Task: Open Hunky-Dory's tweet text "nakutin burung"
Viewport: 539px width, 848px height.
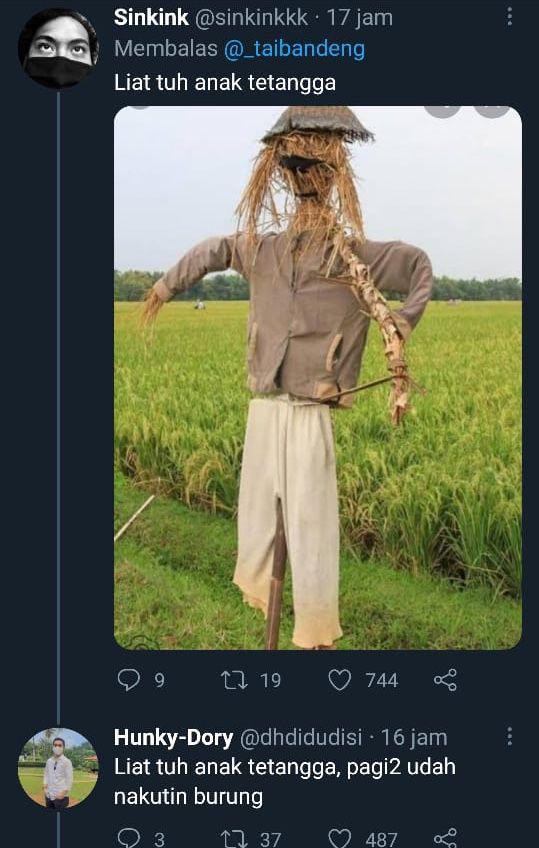Action: click(x=188, y=797)
